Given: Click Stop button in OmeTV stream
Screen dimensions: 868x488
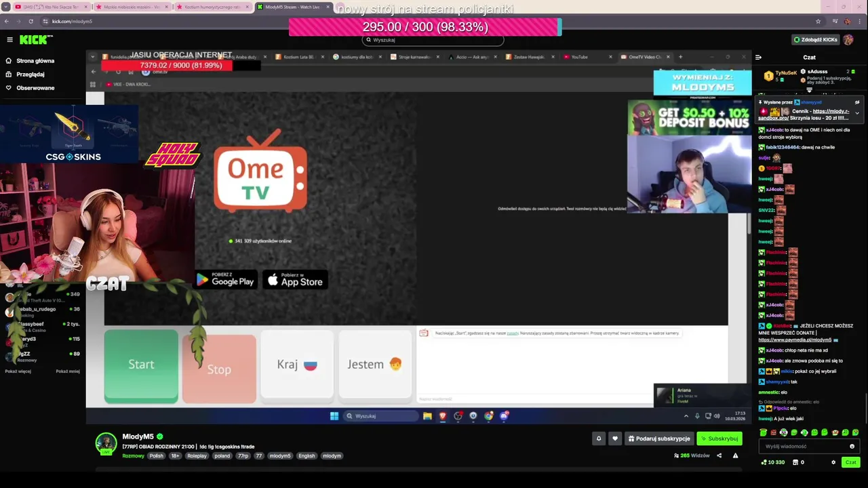Looking at the screenshot, I should point(219,369).
